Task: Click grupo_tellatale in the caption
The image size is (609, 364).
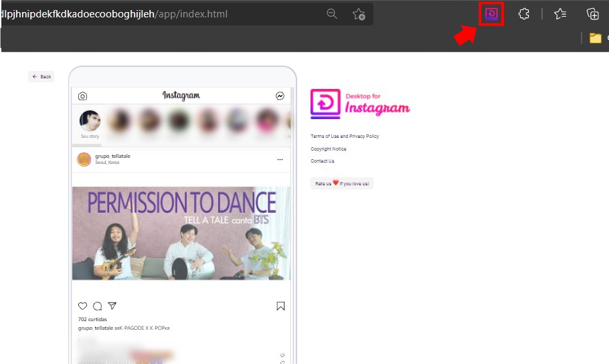Action: click(96, 329)
